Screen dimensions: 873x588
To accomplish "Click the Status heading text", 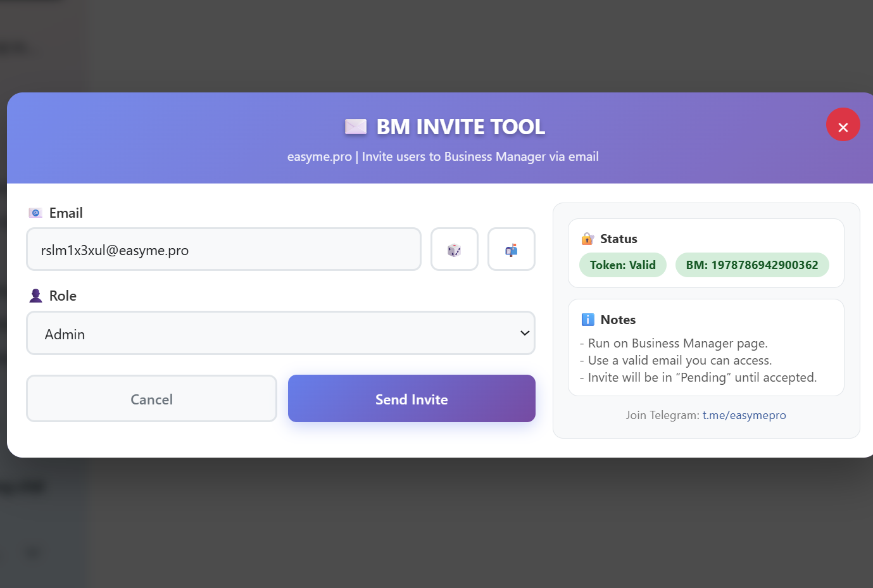I will tap(619, 239).
